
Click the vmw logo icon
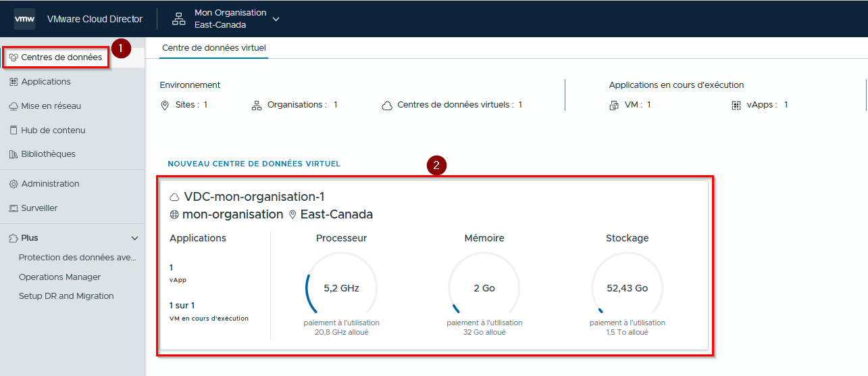(24, 19)
